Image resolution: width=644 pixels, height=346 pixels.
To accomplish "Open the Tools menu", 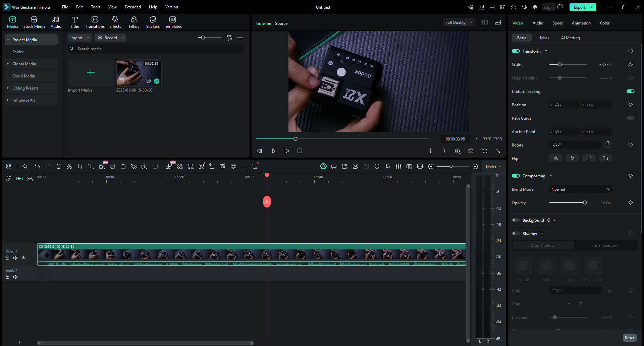I will click(96, 7).
